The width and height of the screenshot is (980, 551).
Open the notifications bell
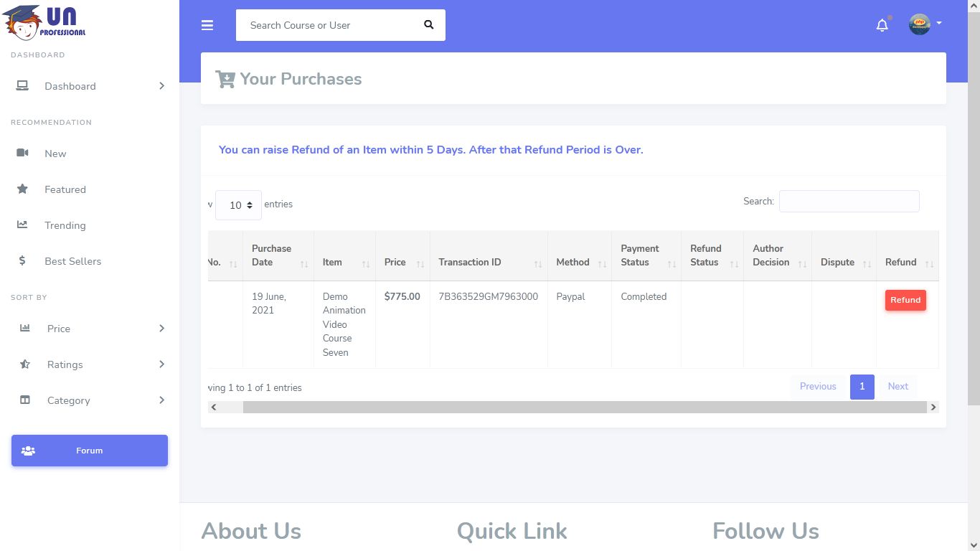(x=882, y=25)
